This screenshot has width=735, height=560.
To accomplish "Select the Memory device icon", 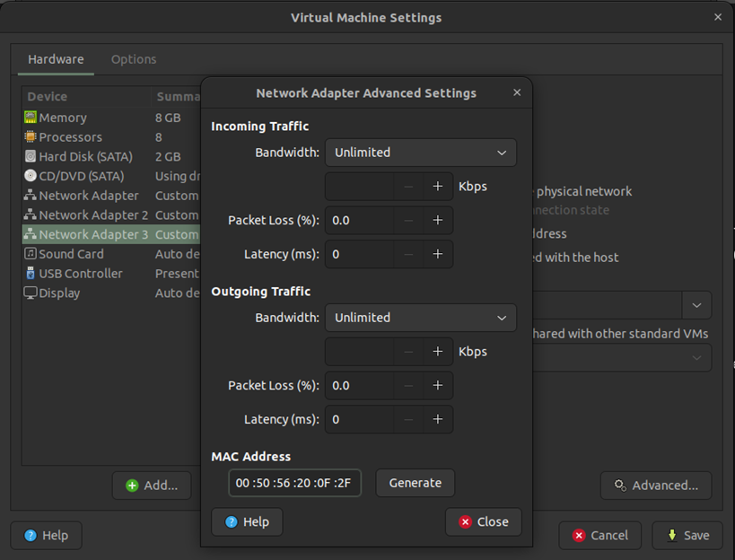I will click(x=31, y=118).
